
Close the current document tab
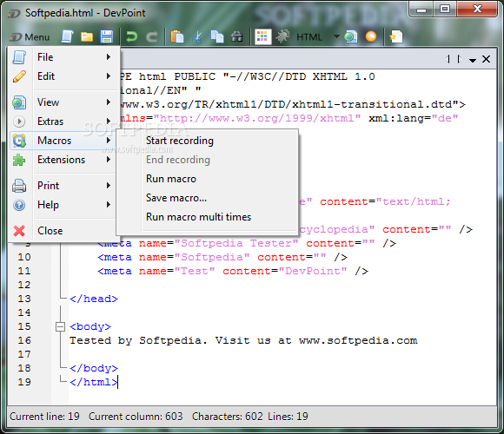coord(487,59)
